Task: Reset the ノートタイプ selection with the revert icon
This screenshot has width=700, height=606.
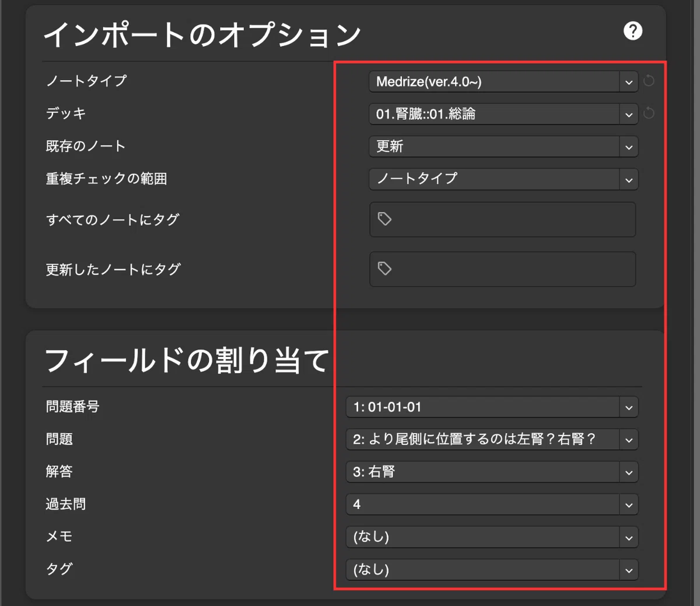Action: point(649,81)
